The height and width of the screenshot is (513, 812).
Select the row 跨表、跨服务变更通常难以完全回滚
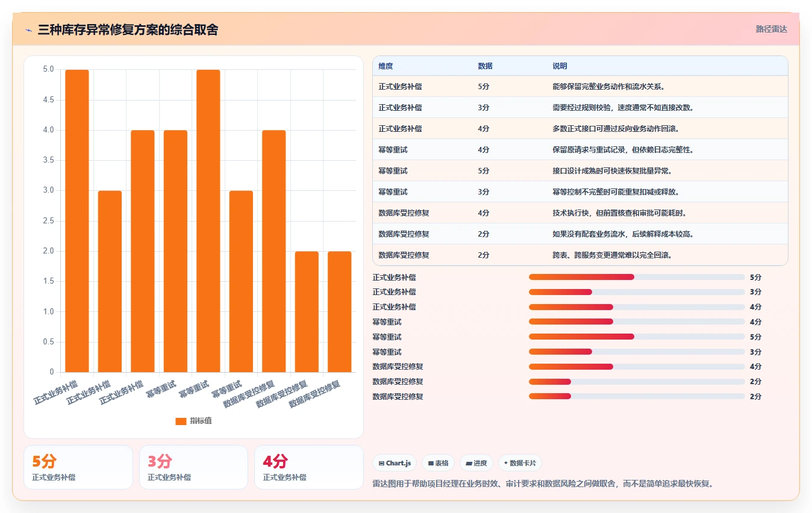click(580, 255)
